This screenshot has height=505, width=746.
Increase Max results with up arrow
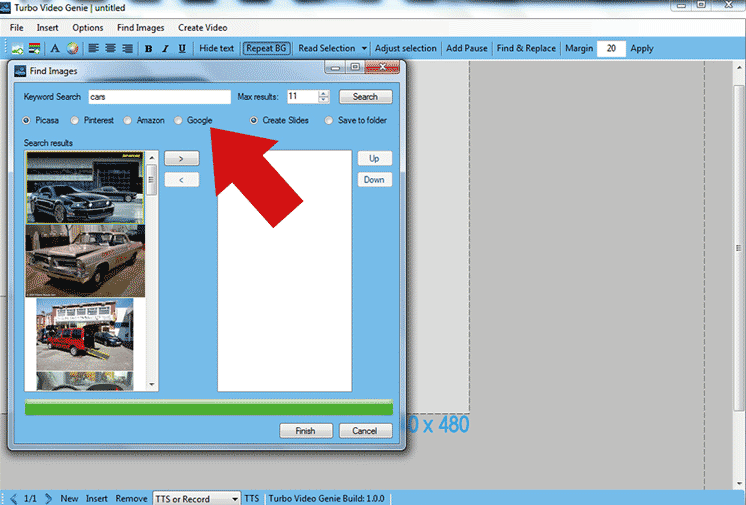pyautogui.click(x=324, y=94)
